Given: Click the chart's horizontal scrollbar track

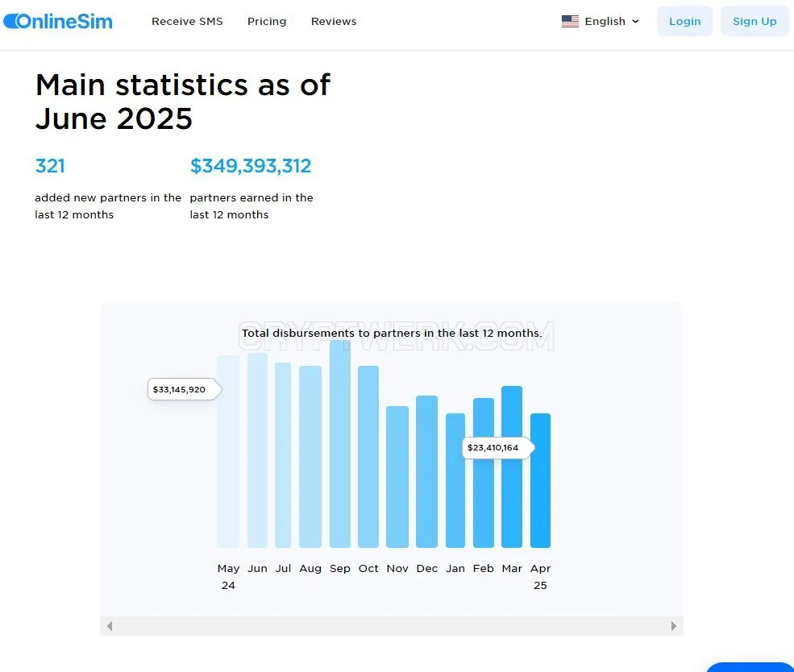Looking at the screenshot, I should (392, 626).
